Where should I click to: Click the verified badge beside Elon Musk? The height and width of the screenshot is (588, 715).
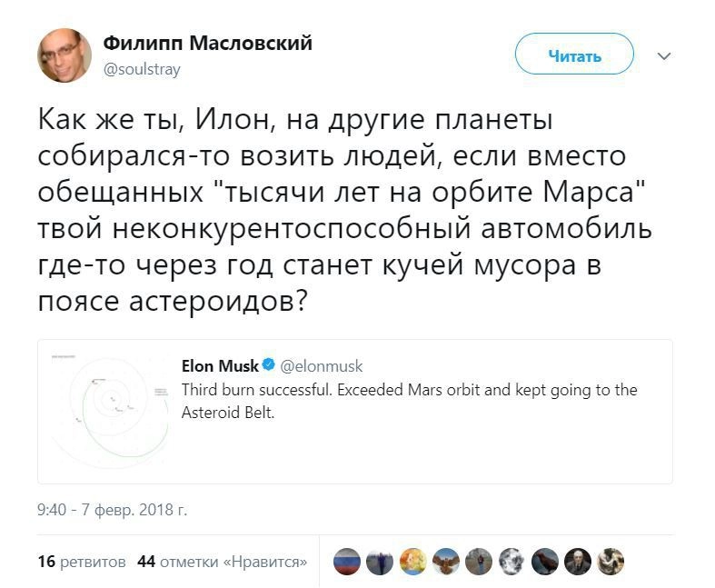(269, 366)
